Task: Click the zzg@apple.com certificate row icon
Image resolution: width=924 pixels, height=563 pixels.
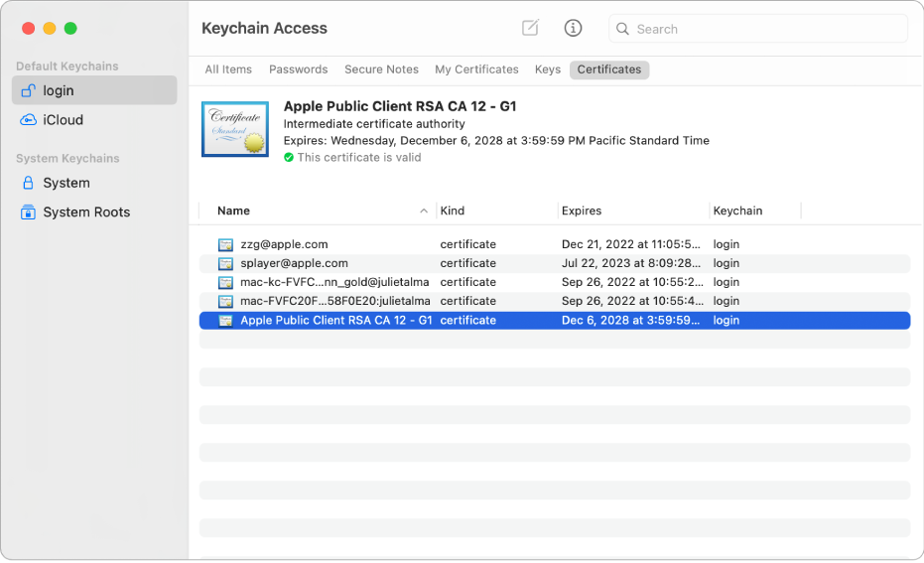Action: [226, 244]
